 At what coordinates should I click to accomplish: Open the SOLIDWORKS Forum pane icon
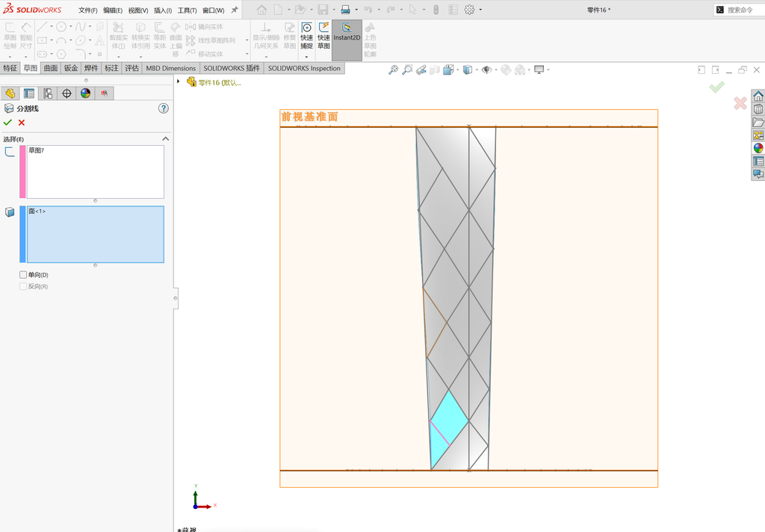(x=758, y=174)
